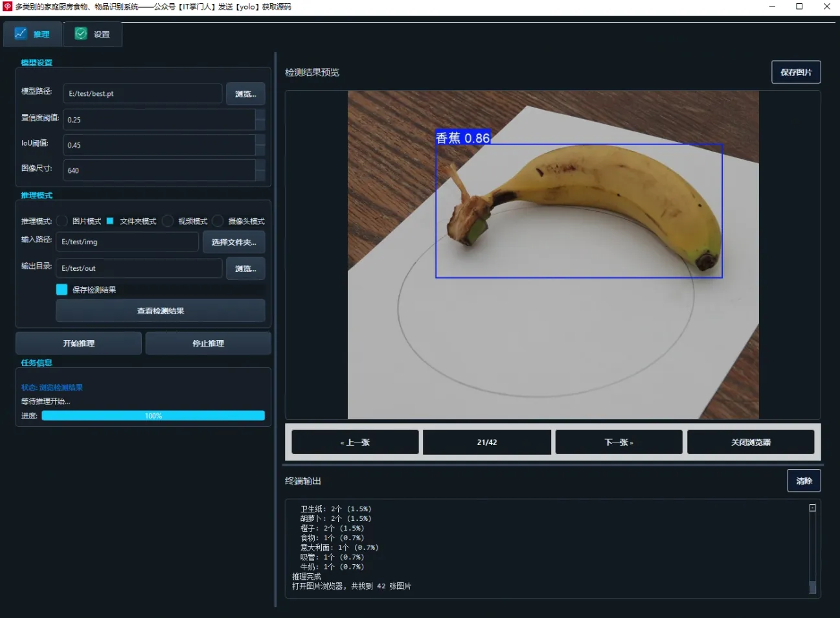This screenshot has height=618, width=840.
Task: Click the up arrow of 图像尺寸 spinbox
Action: tap(260, 165)
